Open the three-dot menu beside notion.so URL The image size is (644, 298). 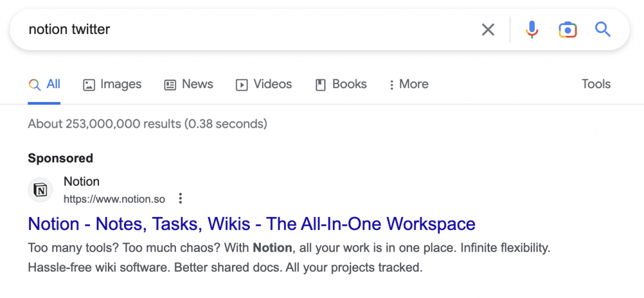(181, 198)
